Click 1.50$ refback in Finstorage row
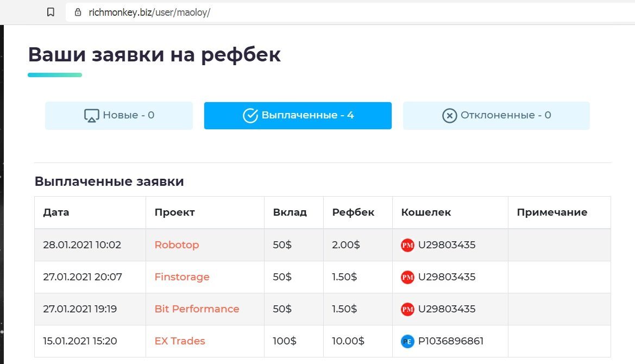635x364 pixels. (x=344, y=277)
